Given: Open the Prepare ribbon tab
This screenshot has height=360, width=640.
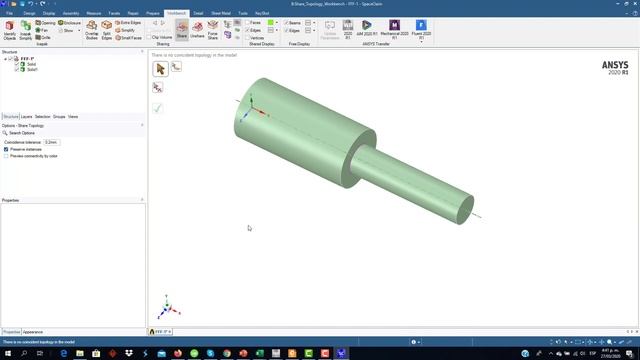Looking at the screenshot, I should tap(153, 13).
